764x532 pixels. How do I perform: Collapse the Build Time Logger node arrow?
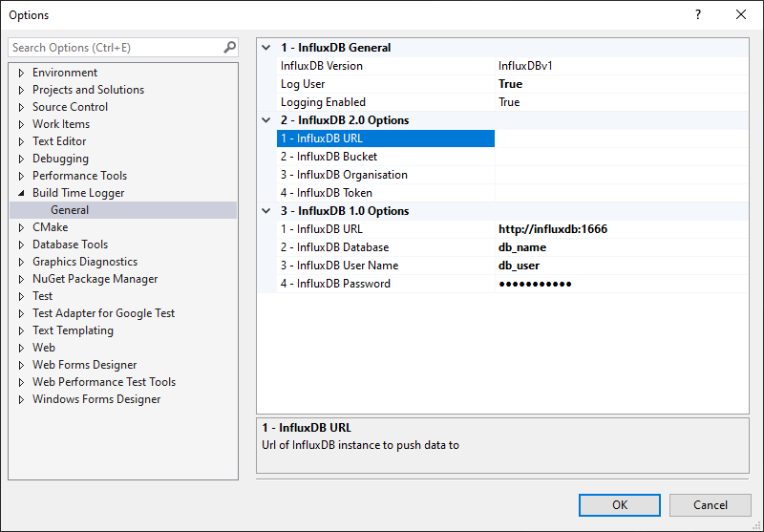click(x=21, y=193)
